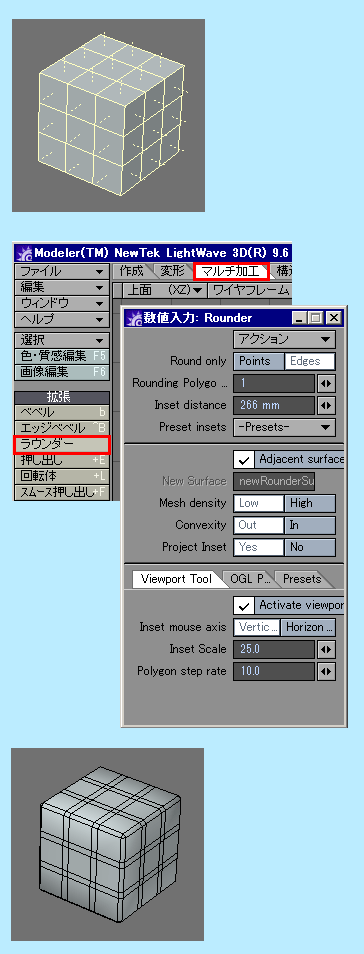Screen dimensions: 364x954
Task: Click the Inset Scale stepper arrows
Action: 327,649
